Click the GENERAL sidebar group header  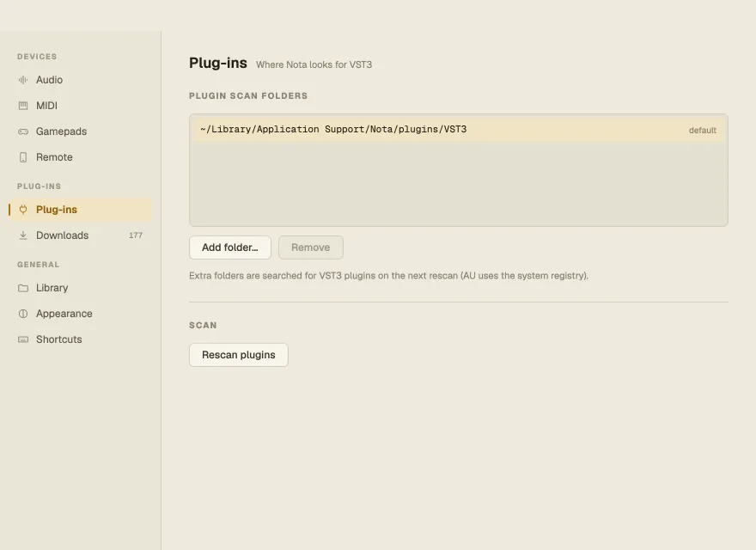[x=38, y=265]
